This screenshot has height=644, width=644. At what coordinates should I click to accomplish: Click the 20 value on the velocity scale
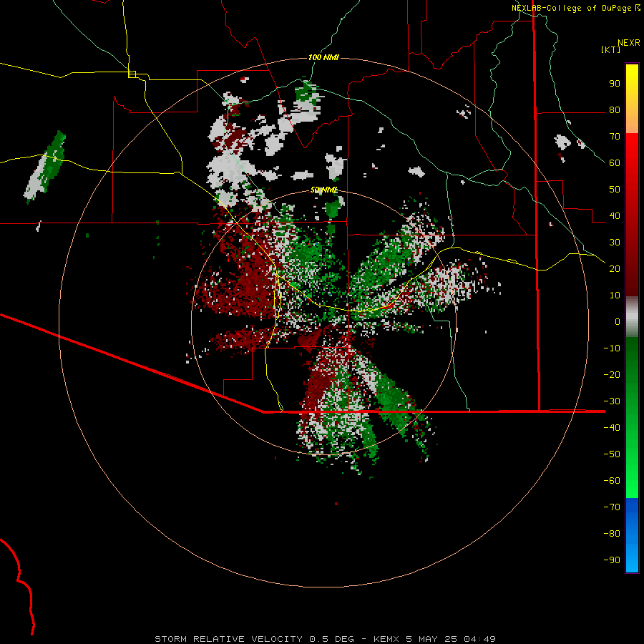coord(615,269)
